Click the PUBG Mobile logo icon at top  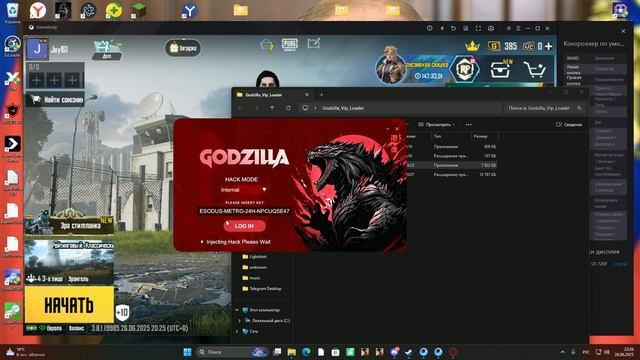(289, 44)
